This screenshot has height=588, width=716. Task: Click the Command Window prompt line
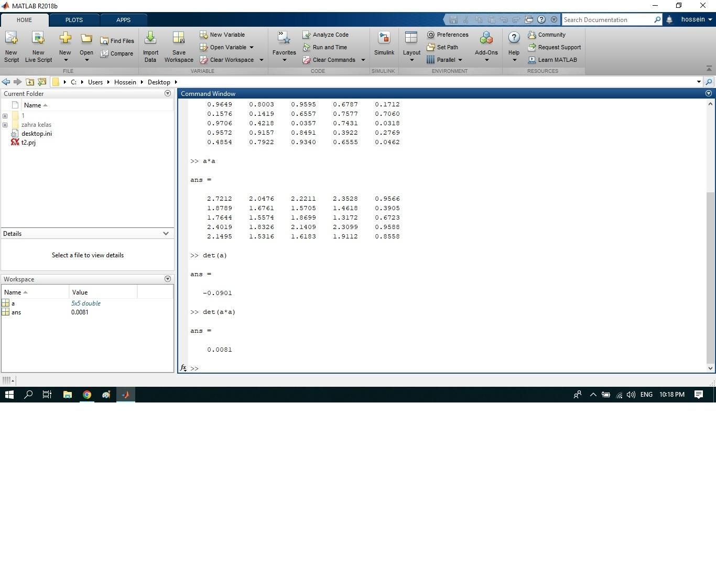[446, 368]
